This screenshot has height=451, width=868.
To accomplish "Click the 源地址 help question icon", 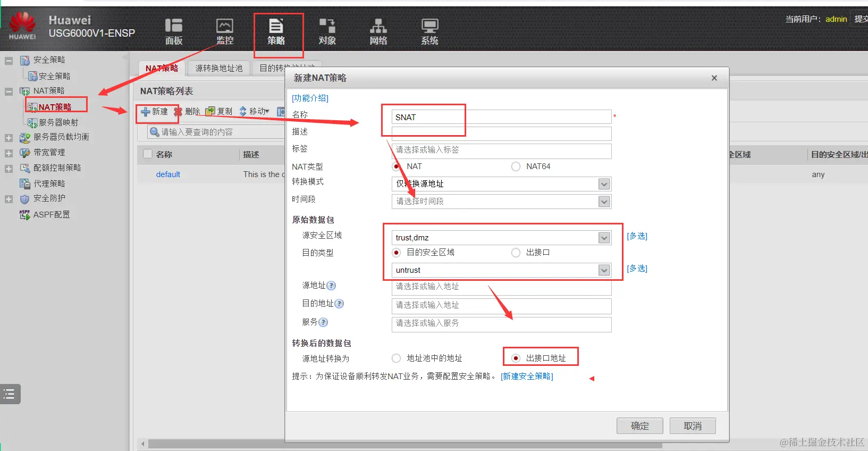I will pyautogui.click(x=331, y=286).
